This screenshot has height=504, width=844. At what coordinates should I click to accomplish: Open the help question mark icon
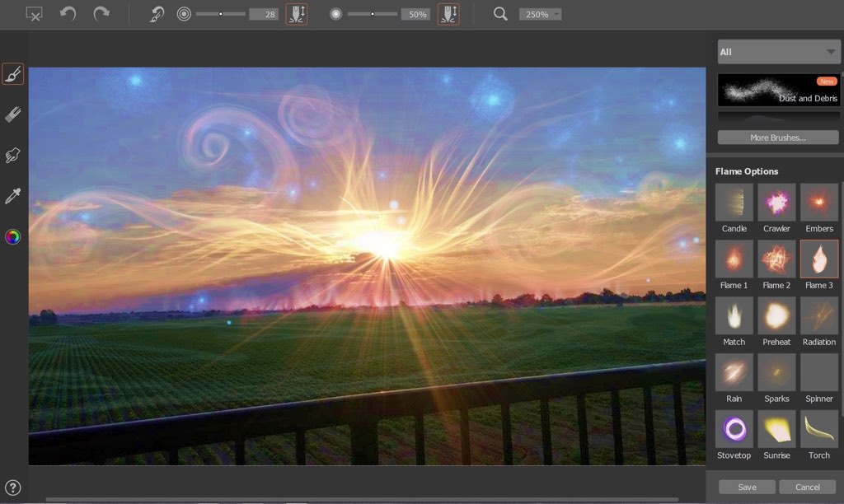pyautogui.click(x=12, y=488)
